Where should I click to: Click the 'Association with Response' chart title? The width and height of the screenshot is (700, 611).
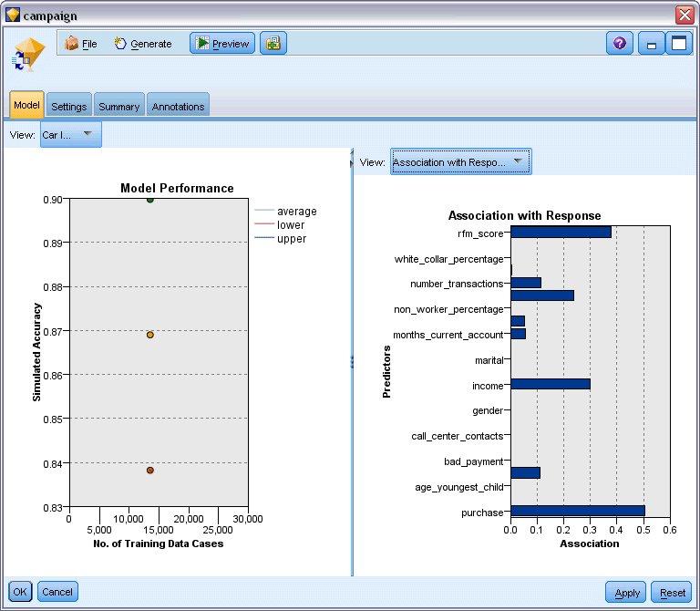click(524, 216)
